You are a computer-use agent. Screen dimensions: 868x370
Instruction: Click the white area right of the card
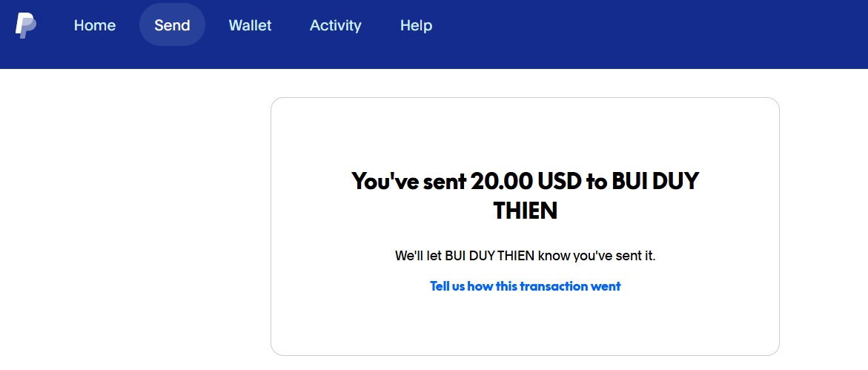[x=823, y=222]
